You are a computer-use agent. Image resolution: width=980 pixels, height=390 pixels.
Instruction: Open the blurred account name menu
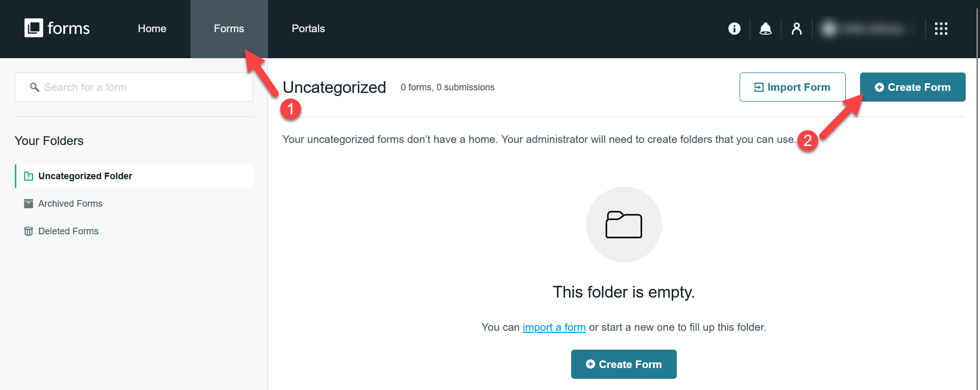click(x=868, y=29)
